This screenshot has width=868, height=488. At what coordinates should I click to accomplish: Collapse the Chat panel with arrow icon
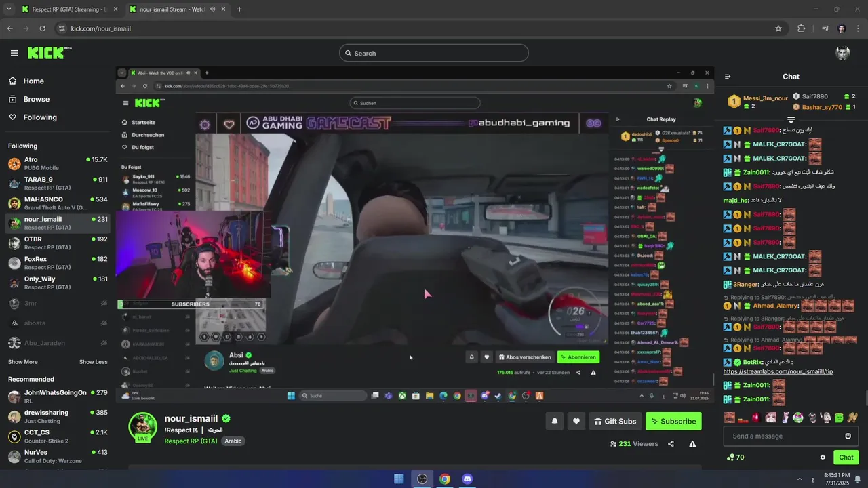pos(728,77)
